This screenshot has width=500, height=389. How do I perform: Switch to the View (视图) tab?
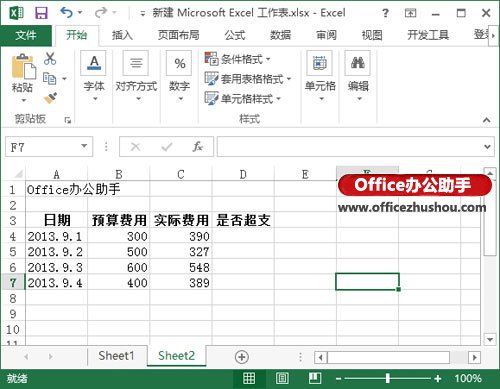(x=372, y=35)
